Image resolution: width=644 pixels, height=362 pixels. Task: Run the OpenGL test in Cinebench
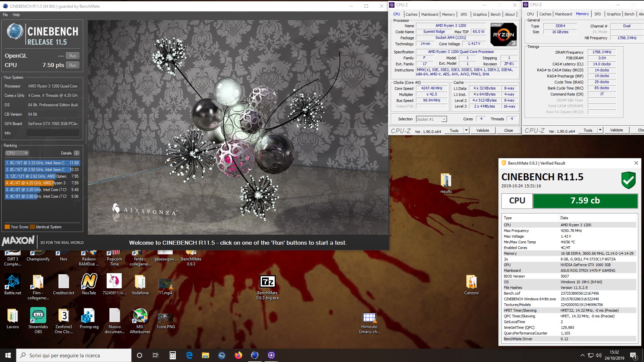(x=73, y=56)
